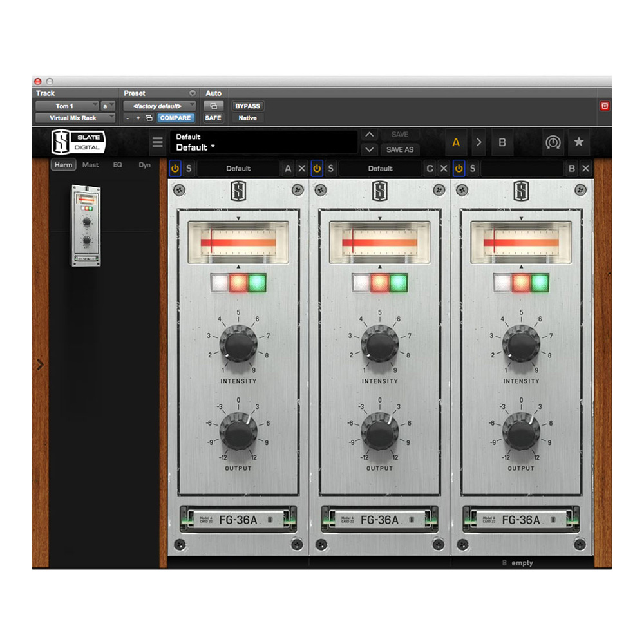Adjust the OUTPUT knob on second module
The width and height of the screenshot is (644, 644).
[380, 431]
